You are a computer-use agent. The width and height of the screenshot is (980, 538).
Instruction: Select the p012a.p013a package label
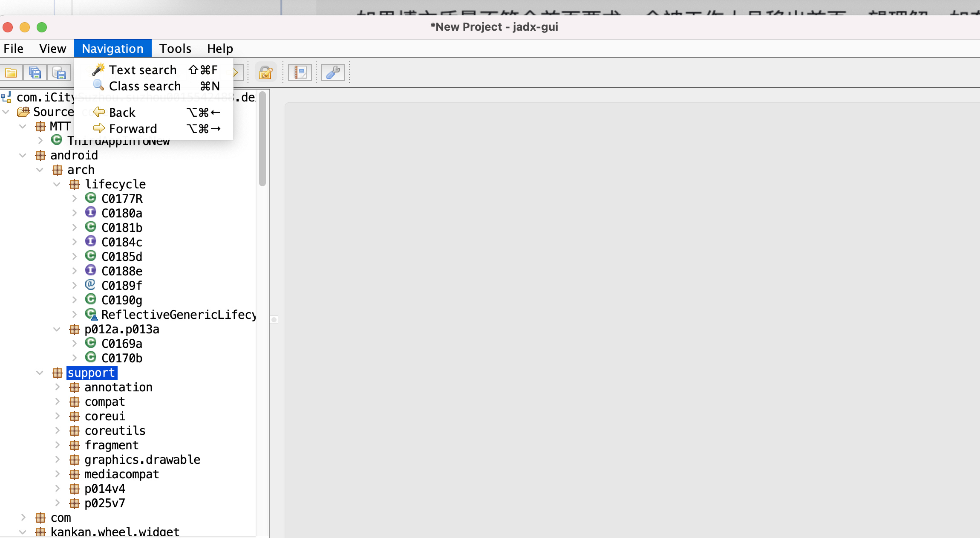click(x=122, y=329)
